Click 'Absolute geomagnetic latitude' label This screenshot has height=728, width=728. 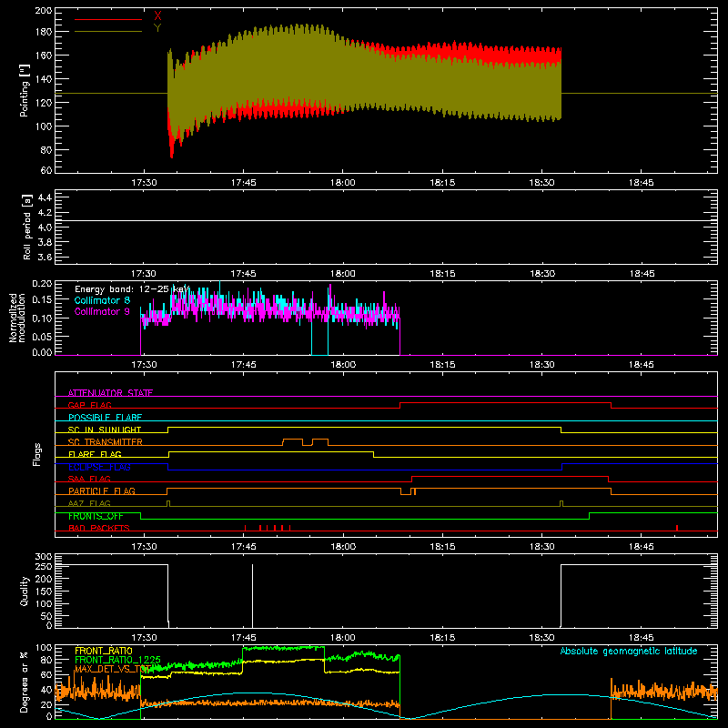pyautogui.click(x=629, y=651)
